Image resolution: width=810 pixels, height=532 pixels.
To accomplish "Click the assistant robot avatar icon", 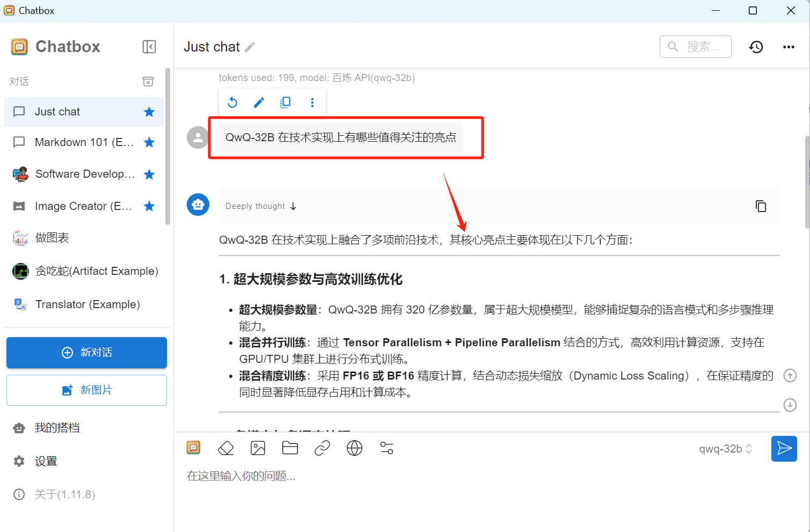I will pyautogui.click(x=198, y=205).
